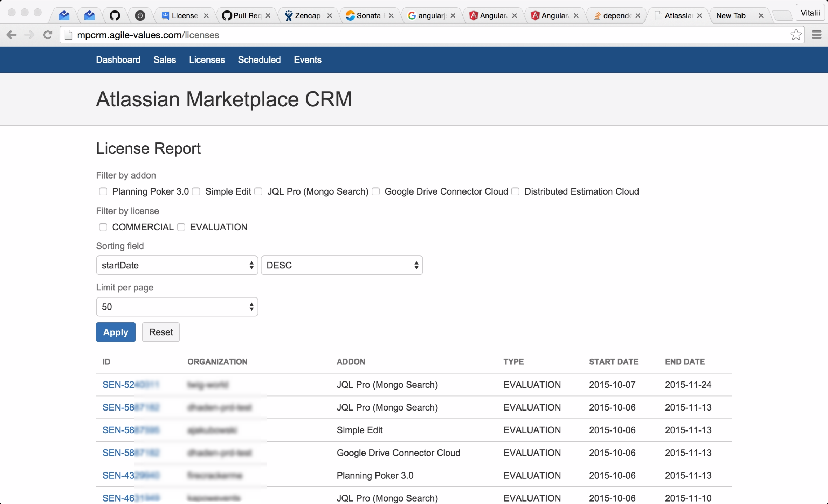Click the Reset button
The image size is (828, 504).
tap(161, 332)
